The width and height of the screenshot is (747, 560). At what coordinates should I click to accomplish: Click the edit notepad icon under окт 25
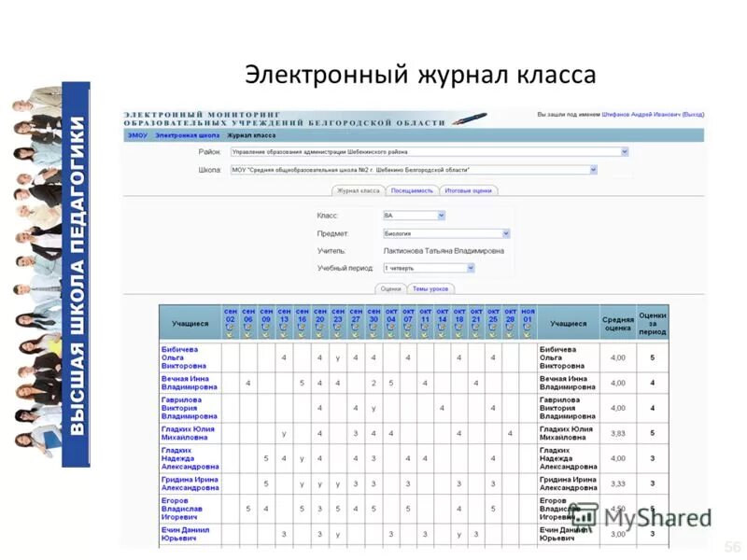493,328
